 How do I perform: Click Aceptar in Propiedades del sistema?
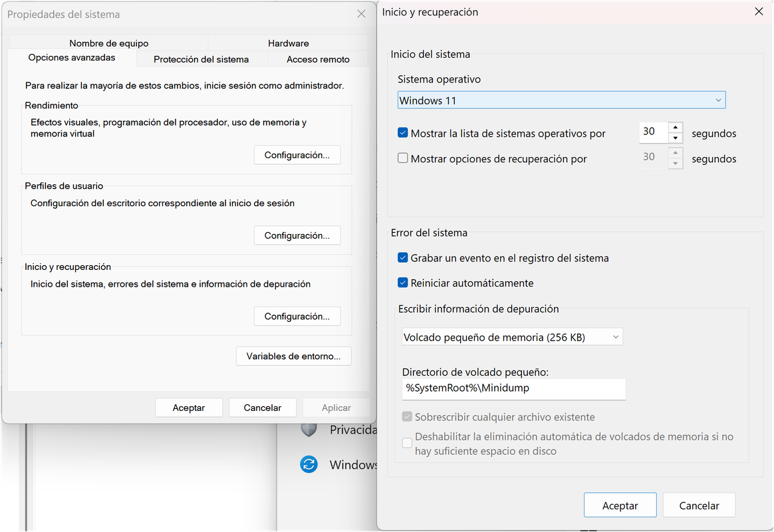coord(189,408)
